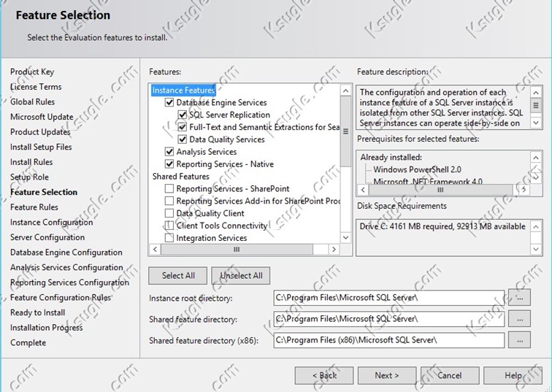Select the Shared Features tree node
Screen dimensions: 552x392
[x=180, y=177]
